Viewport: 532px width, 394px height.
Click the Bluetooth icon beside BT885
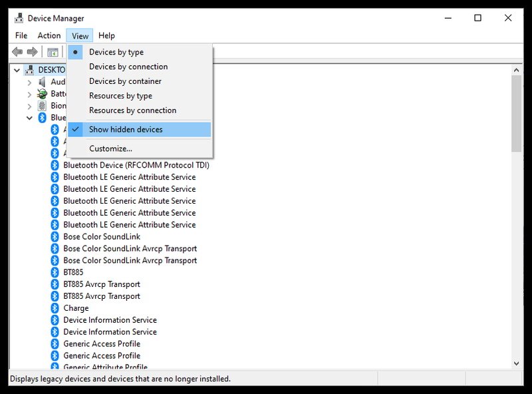tap(55, 272)
